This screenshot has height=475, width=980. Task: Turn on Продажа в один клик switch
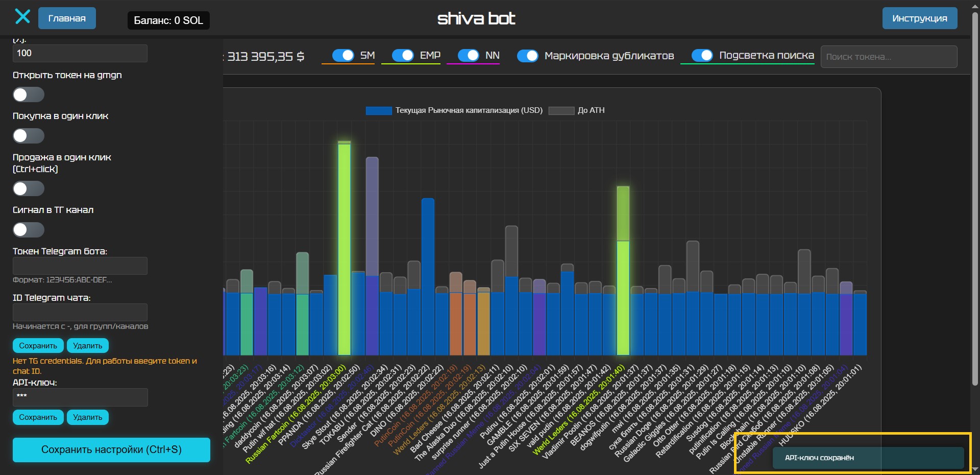click(29, 189)
